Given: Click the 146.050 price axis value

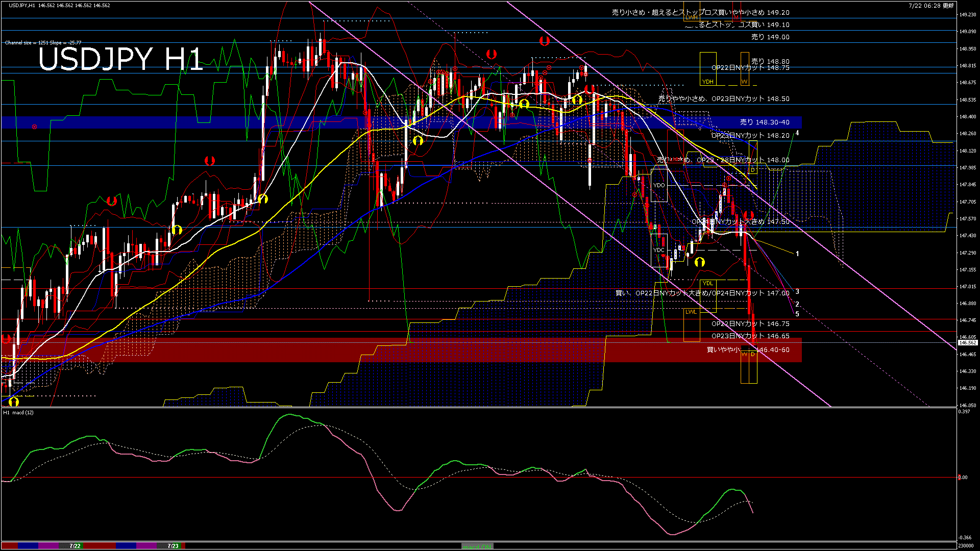Looking at the screenshot, I should point(968,406).
